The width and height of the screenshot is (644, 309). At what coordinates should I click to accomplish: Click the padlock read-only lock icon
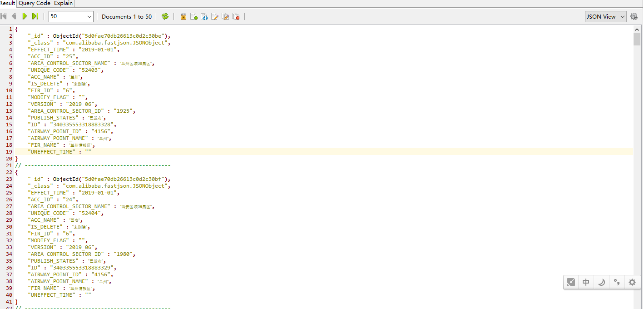click(183, 16)
